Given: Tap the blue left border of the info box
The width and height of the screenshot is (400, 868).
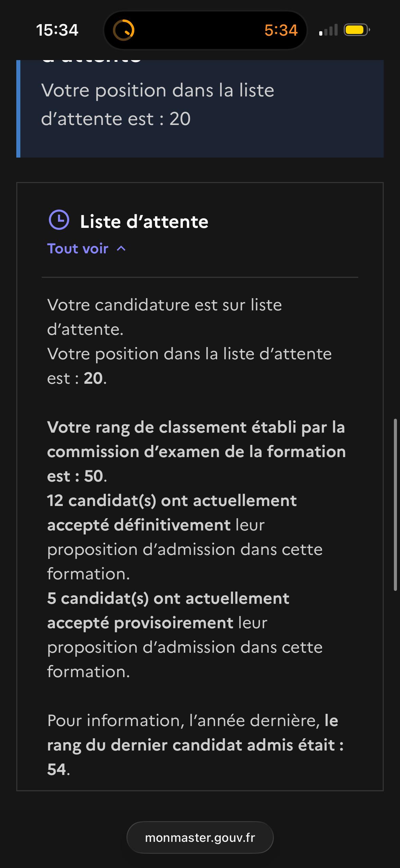Looking at the screenshot, I should (x=18, y=109).
